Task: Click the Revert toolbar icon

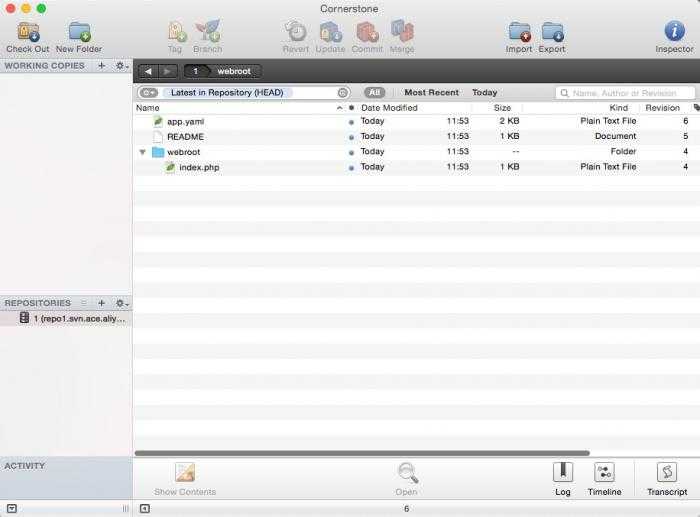Action: [296, 32]
